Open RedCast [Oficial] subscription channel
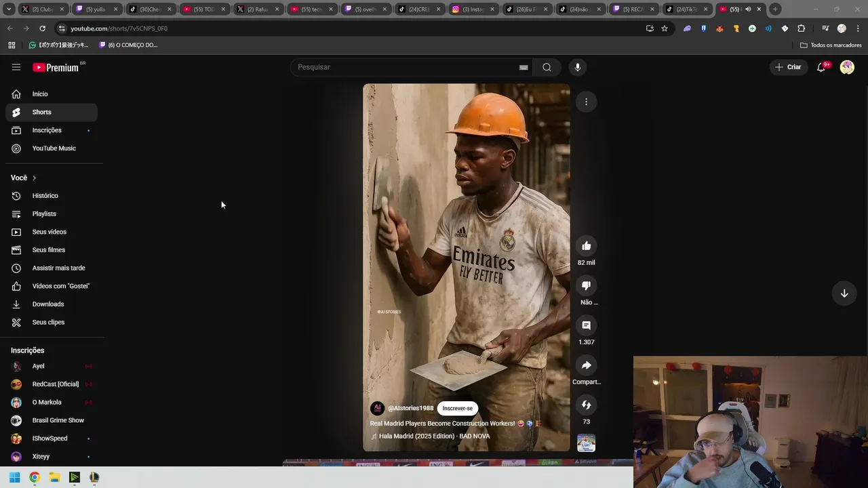 click(x=52, y=384)
